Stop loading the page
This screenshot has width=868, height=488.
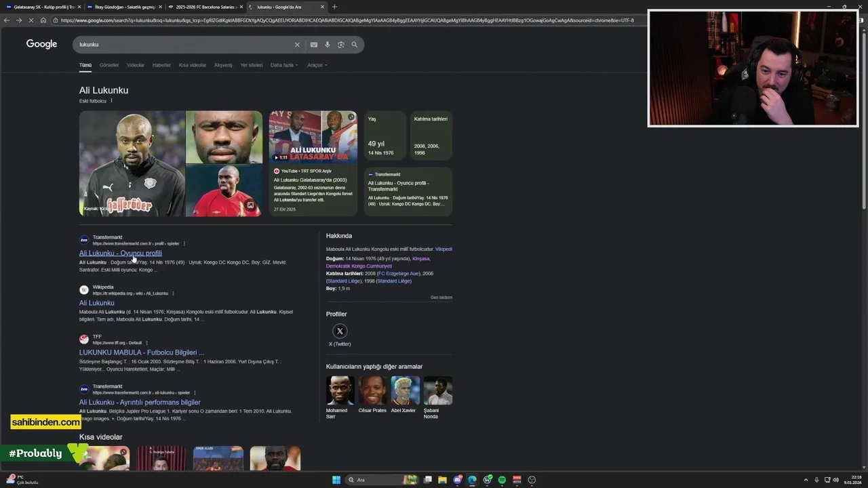(31, 20)
